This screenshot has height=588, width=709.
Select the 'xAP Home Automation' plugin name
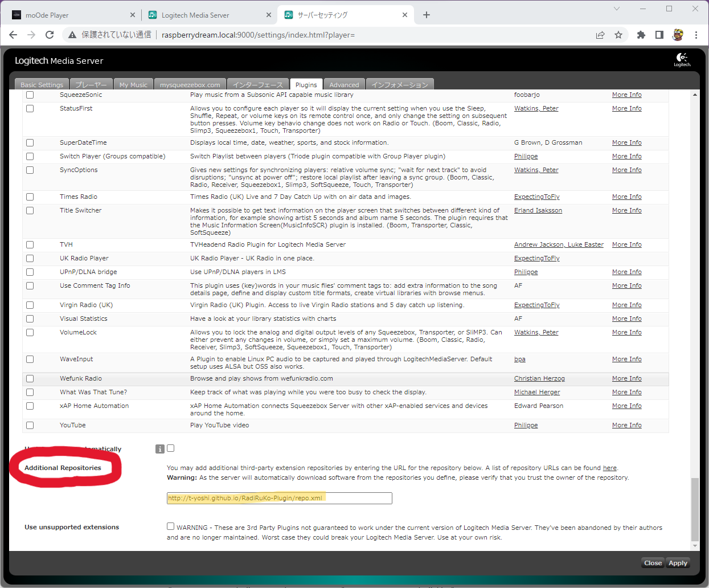[94, 406]
